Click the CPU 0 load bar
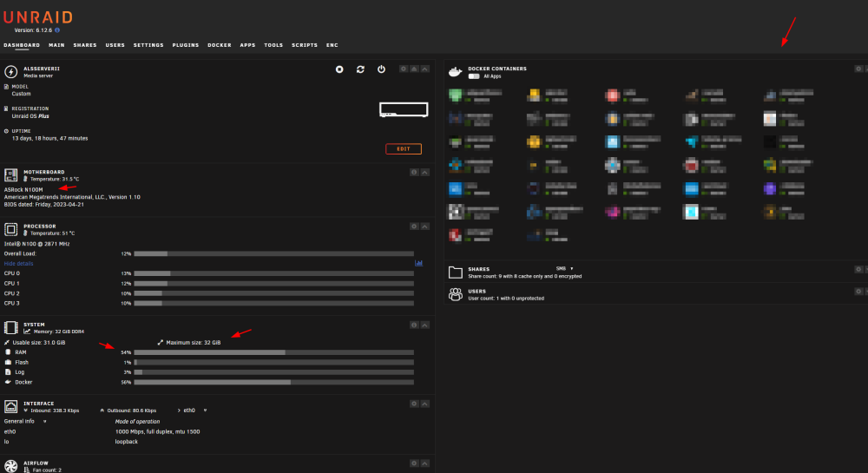 tap(274, 273)
